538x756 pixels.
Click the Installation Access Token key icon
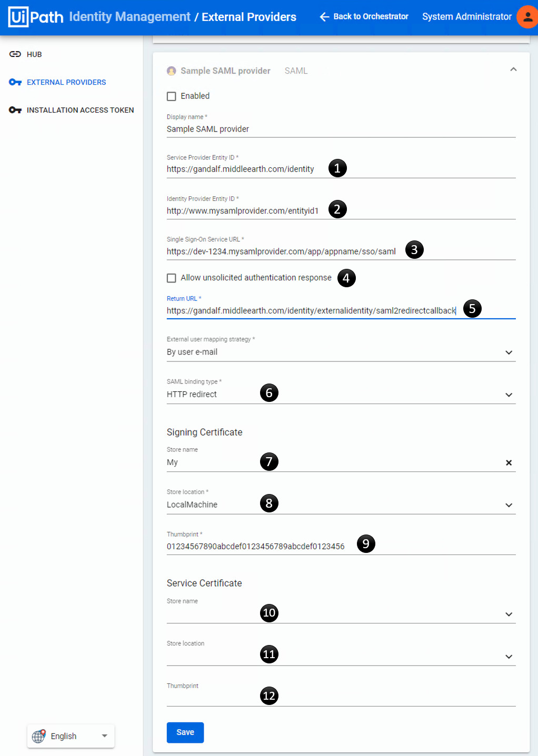point(15,109)
